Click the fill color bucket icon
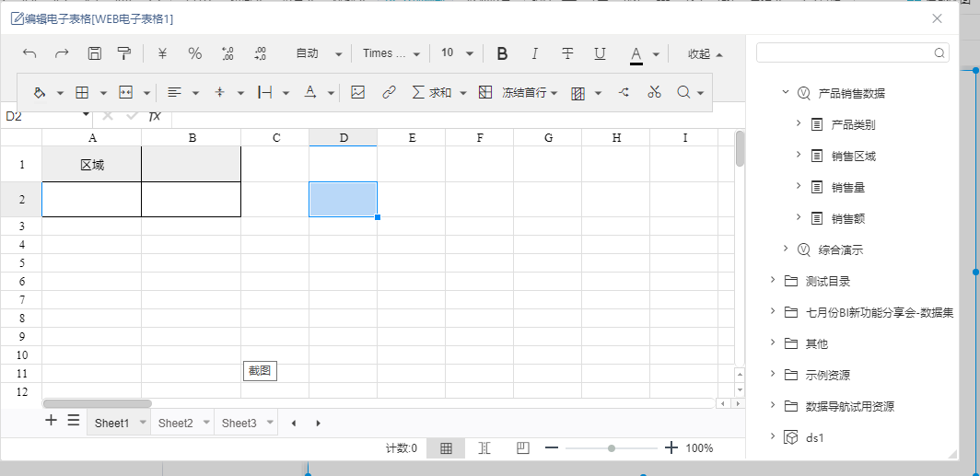 [40, 92]
